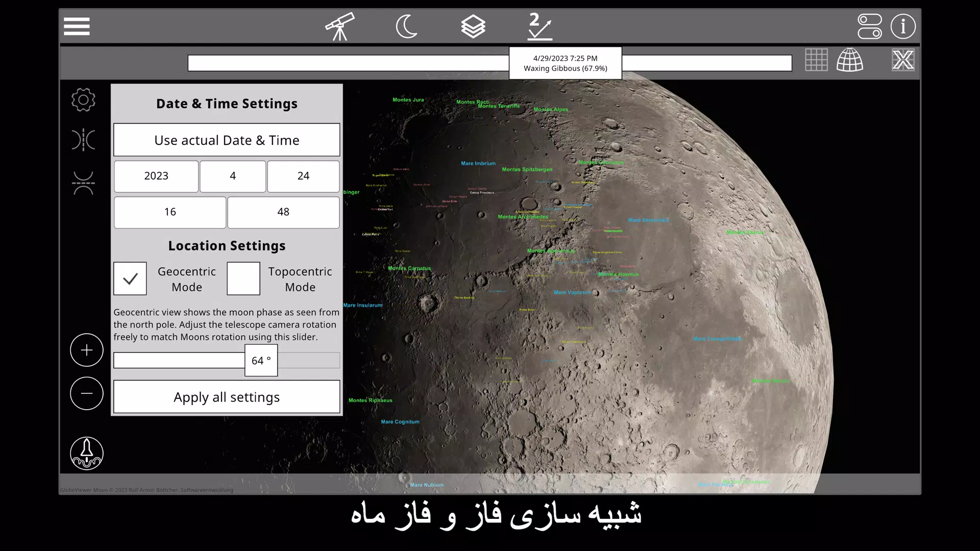Click the Montes Haemus label
Viewport: 980px width, 551px height.
pos(619,274)
